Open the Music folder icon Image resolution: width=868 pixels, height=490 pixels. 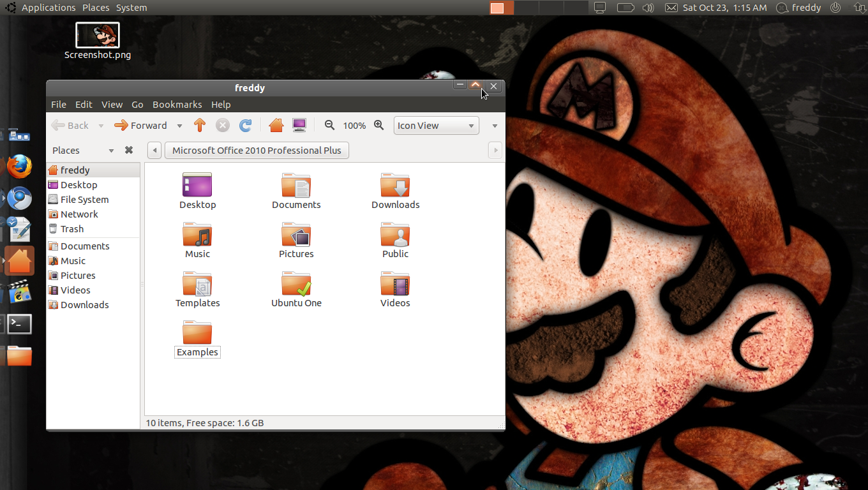[197, 234]
